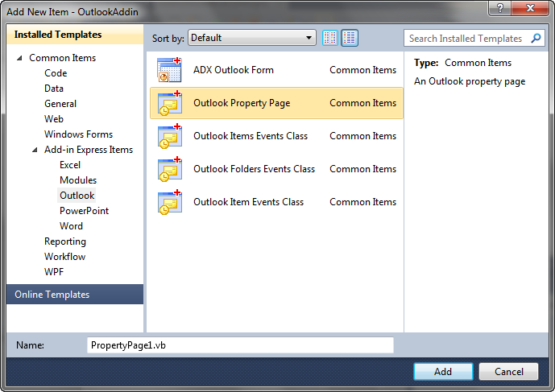Click Common Items type beside ADX Outlook Form
This screenshot has height=392, width=555.
click(x=362, y=70)
